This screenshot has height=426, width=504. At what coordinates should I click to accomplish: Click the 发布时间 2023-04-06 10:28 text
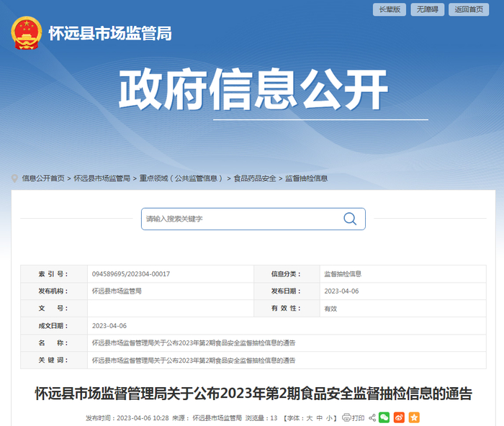[127, 418]
